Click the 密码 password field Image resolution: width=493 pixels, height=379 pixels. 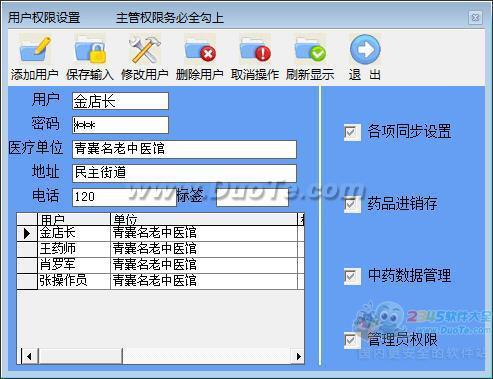click(x=120, y=125)
